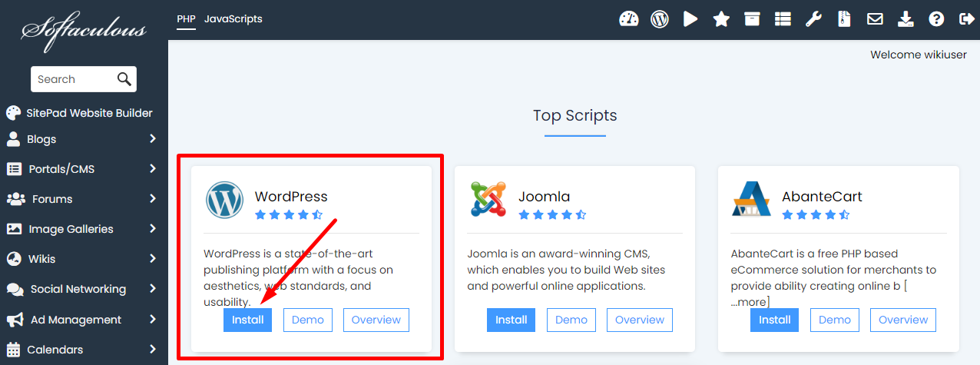The height and width of the screenshot is (365, 980).
Task: Expand the Ad Management category chevron
Action: (x=153, y=320)
